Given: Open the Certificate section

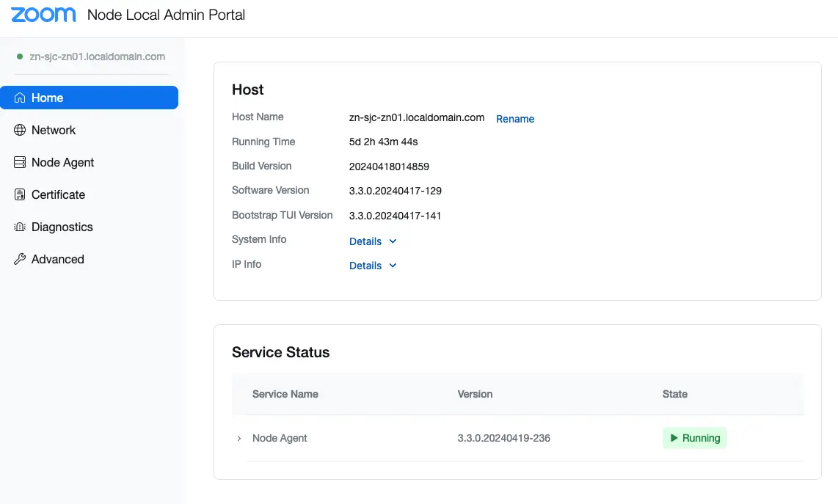Looking at the screenshot, I should pyautogui.click(x=58, y=194).
